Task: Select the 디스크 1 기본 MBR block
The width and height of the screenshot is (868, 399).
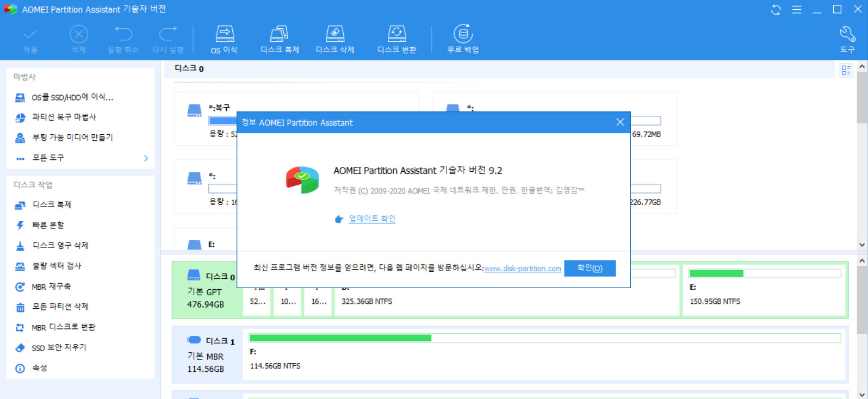Action: click(x=208, y=354)
